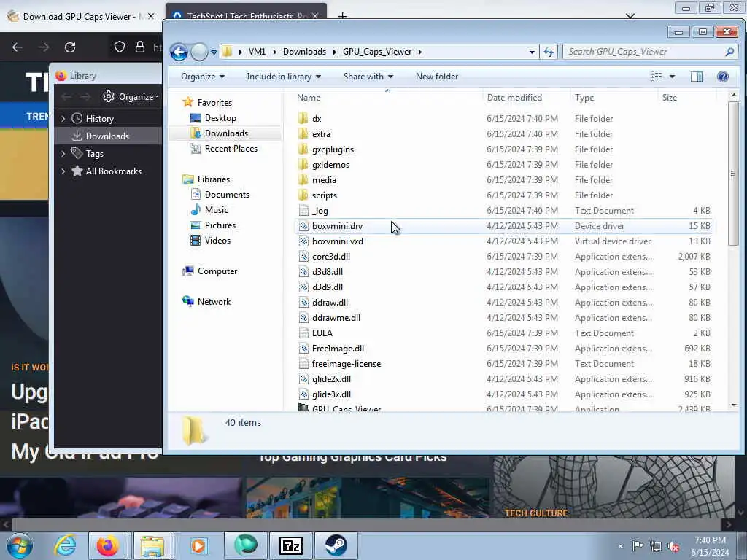This screenshot has width=747, height=560.
Task: Click the taskbar clock showing 7:40 PM
Action: [710, 546]
